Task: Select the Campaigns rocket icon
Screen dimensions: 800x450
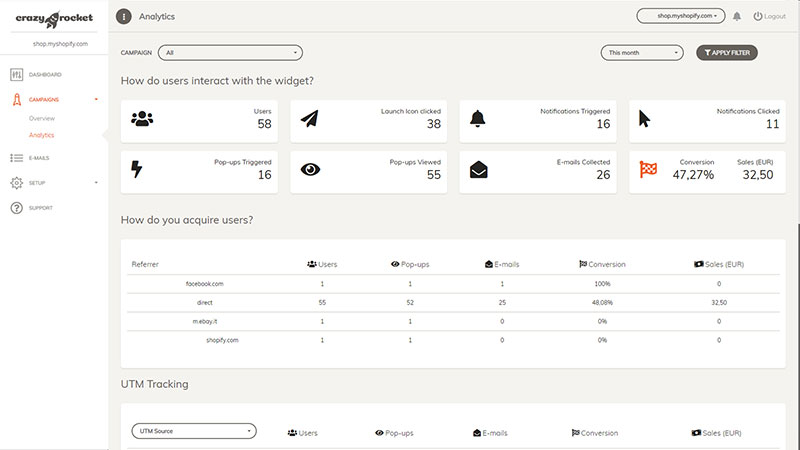Action: tap(16, 100)
